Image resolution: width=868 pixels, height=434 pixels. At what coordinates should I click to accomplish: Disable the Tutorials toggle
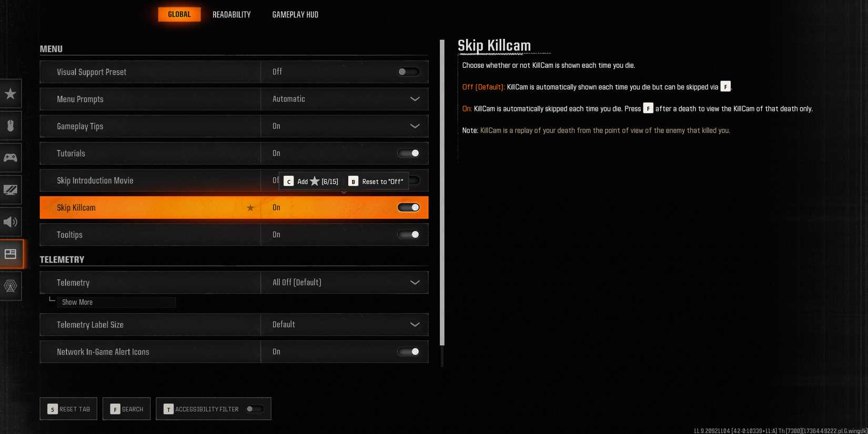408,154
